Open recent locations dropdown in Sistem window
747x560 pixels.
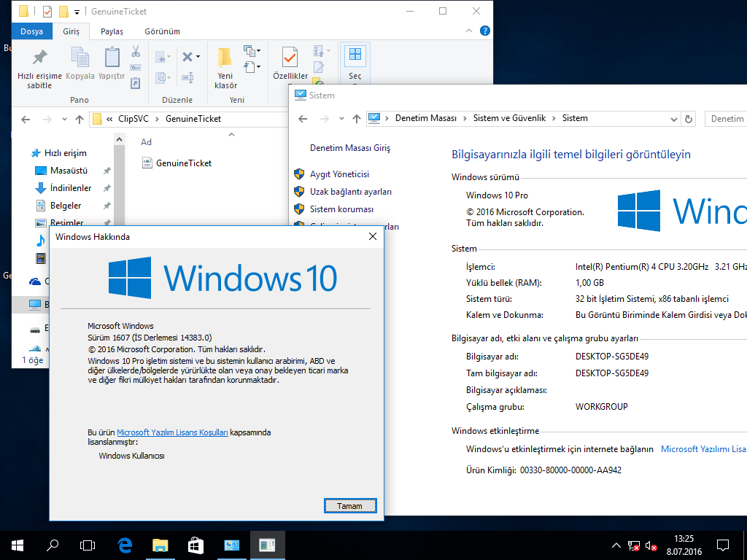[341, 119]
